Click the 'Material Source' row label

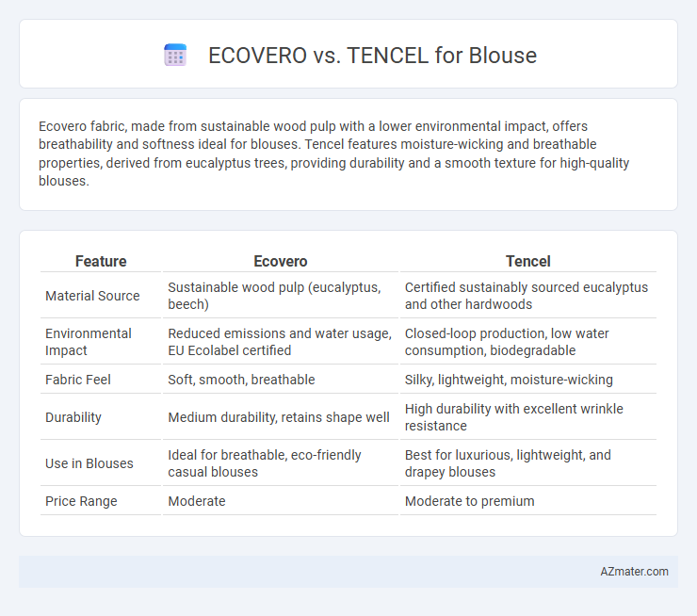[x=92, y=296]
